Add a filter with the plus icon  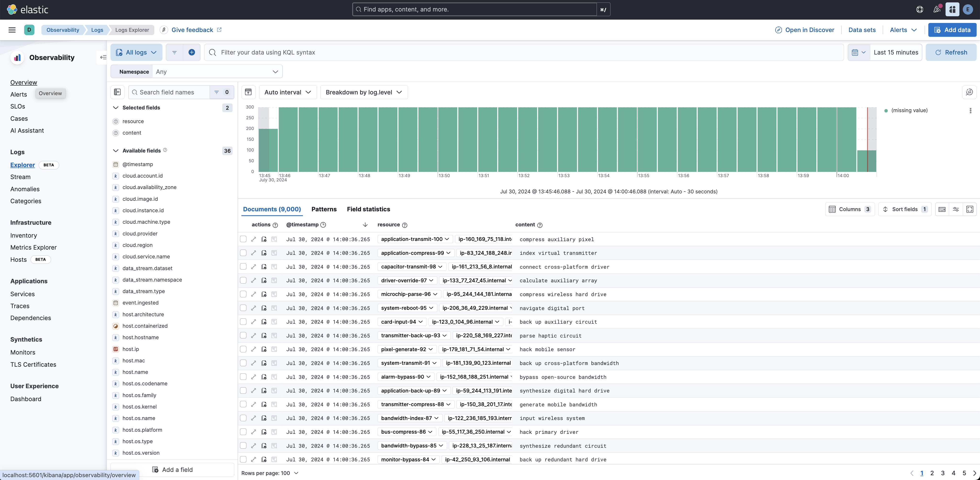pyautogui.click(x=192, y=52)
